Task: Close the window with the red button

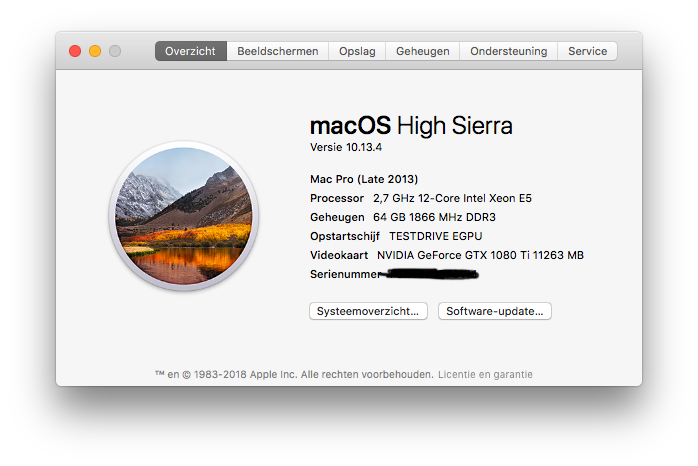Action: click(75, 51)
